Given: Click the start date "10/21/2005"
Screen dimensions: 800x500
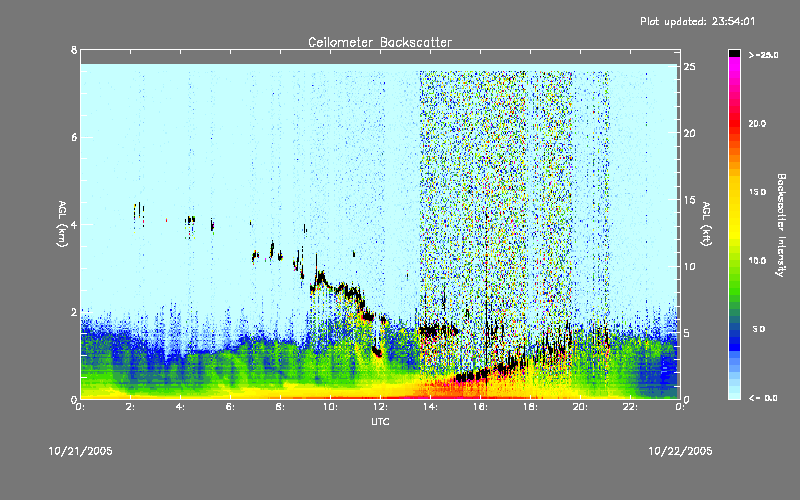Looking at the screenshot, I should pos(81,451).
